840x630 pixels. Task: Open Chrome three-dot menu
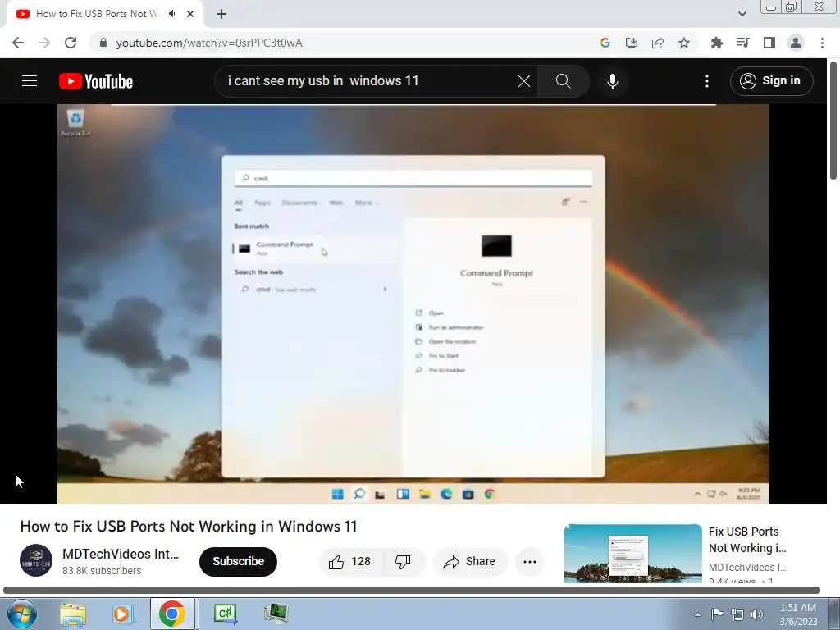822,43
